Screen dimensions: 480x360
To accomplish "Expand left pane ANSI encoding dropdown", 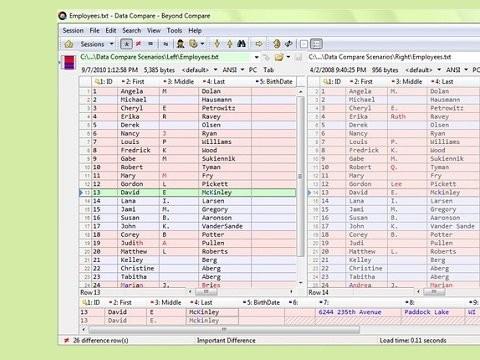I will pos(242,70).
